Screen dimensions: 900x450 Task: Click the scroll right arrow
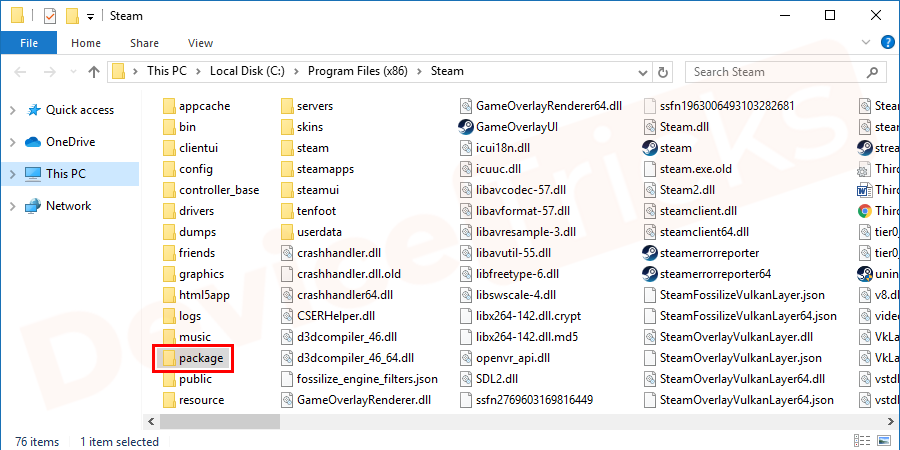pos(893,422)
